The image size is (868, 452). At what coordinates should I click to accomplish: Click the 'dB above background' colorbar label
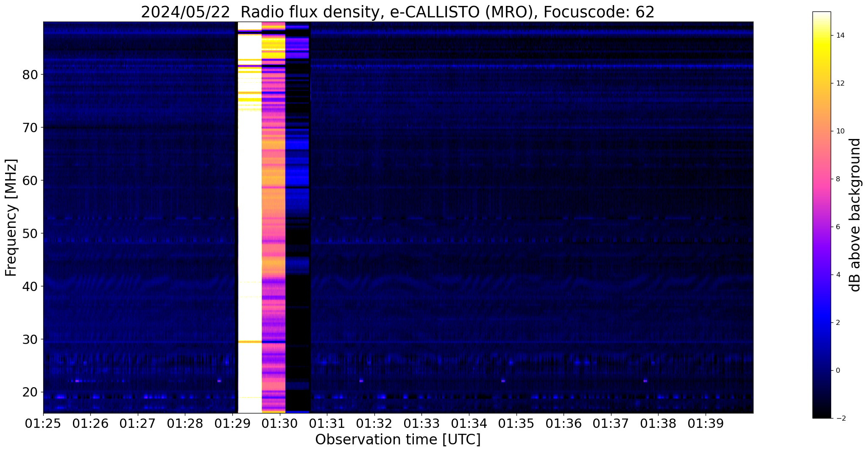coord(855,215)
